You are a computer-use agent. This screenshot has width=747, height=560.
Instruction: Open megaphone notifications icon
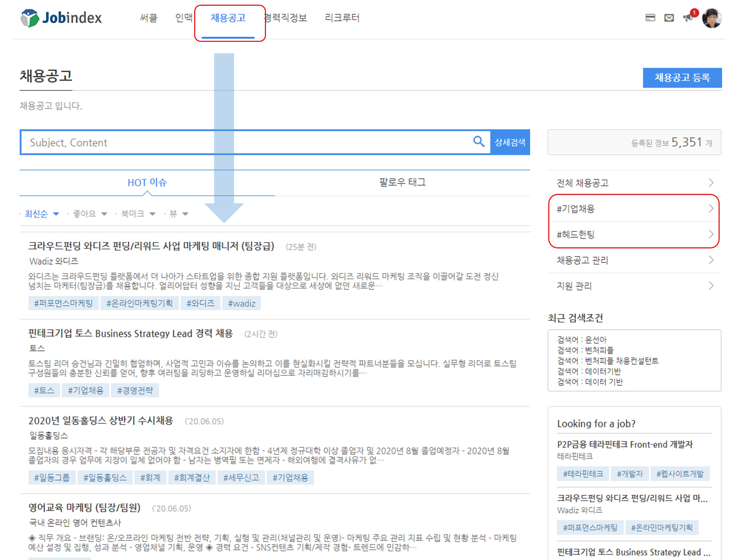point(687,18)
